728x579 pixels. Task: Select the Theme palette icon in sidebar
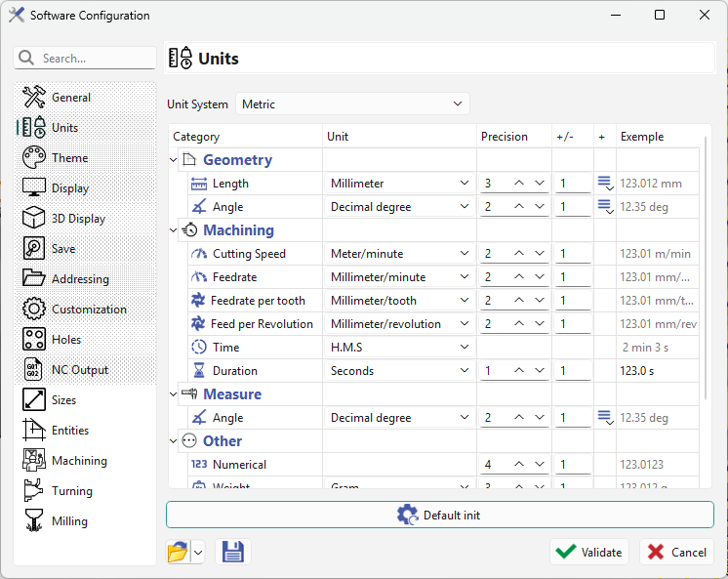(34, 158)
